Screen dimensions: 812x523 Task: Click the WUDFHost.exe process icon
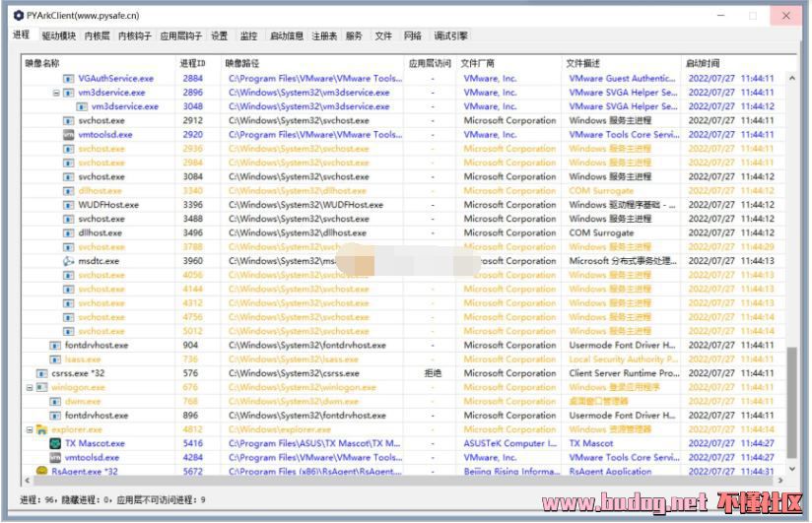click(69, 206)
